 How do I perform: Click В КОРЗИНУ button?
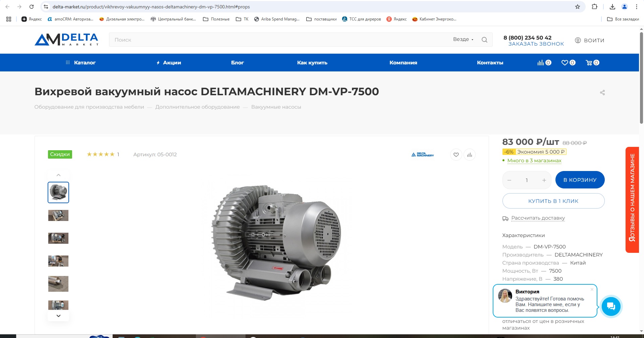580,180
